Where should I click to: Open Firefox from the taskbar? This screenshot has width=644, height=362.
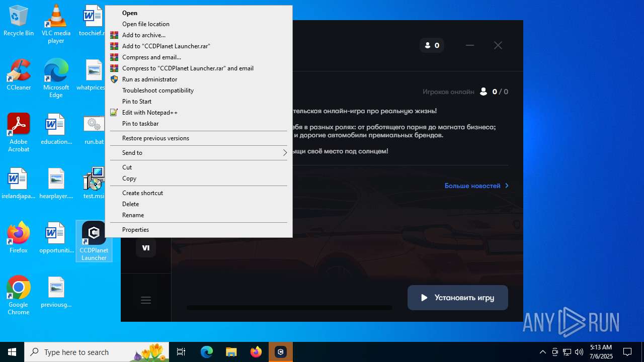tap(256, 352)
